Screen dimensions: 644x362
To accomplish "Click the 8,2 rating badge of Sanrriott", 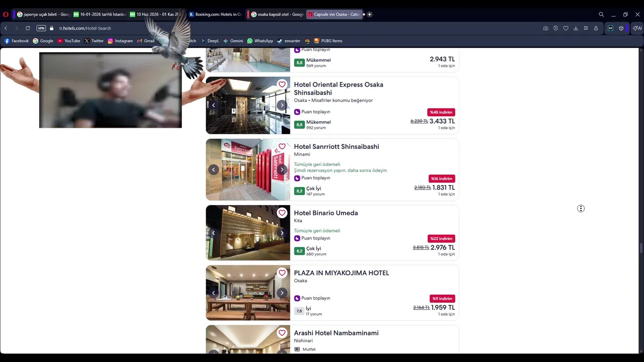I will click(x=299, y=191).
